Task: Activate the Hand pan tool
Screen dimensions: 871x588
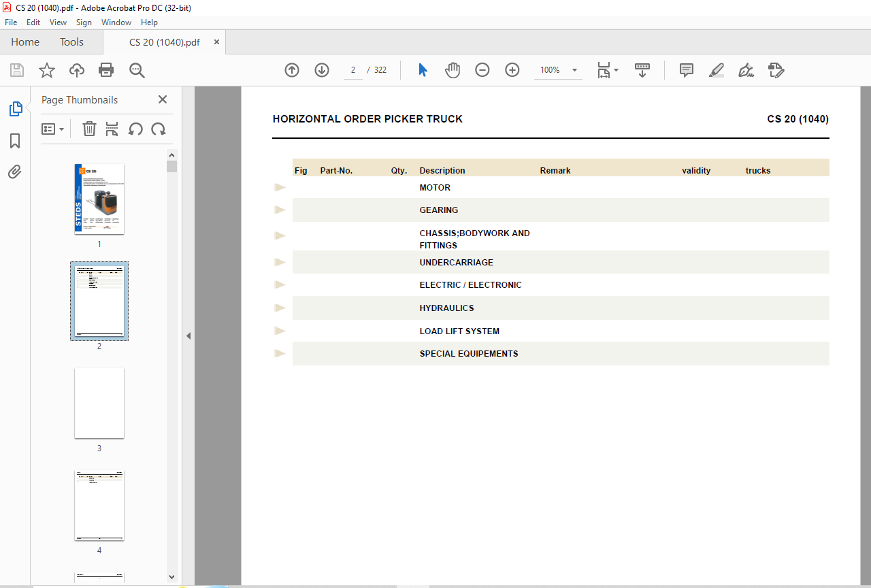Action: coord(453,70)
